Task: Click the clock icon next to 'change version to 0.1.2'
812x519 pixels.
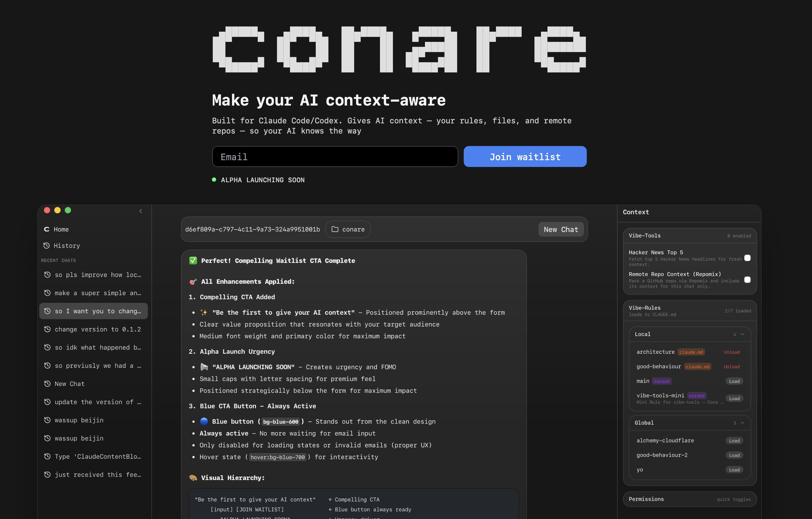Action: pyautogui.click(x=48, y=329)
